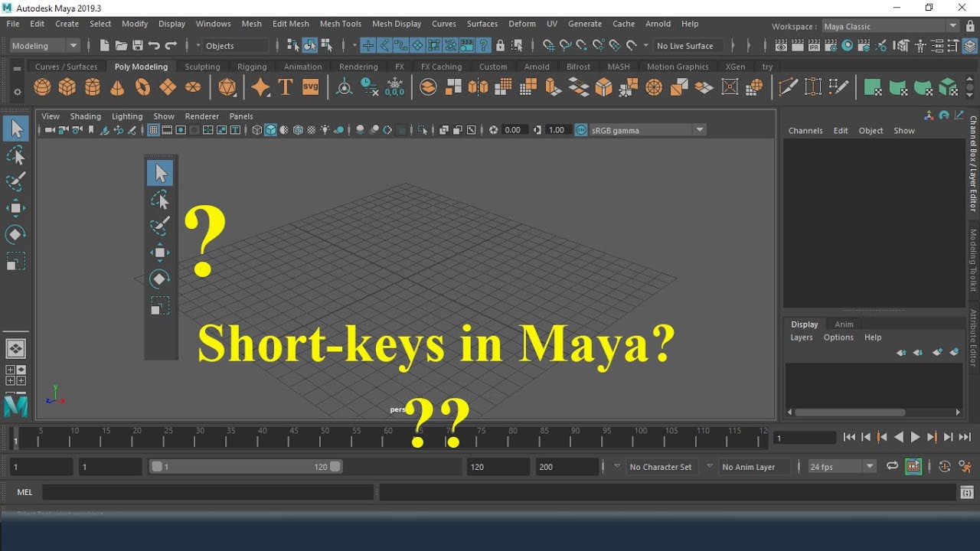980x551 pixels.
Task: Open the Workspace Maya Classic dropdown
Action: (x=890, y=26)
